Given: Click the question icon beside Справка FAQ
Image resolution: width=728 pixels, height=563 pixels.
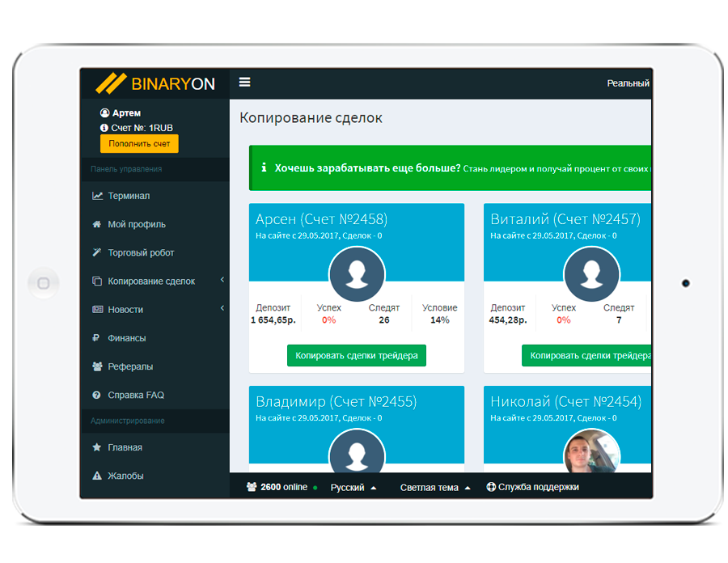Looking at the screenshot, I should (x=98, y=395).
